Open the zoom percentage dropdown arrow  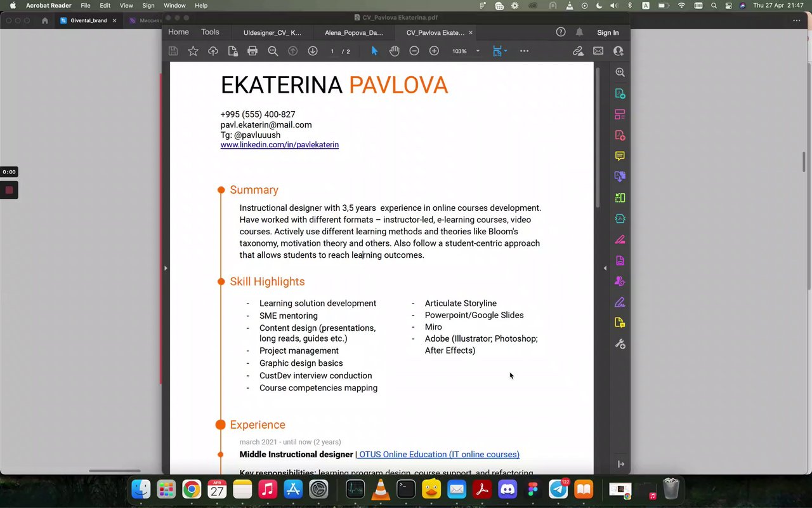(x=478, y=51)
